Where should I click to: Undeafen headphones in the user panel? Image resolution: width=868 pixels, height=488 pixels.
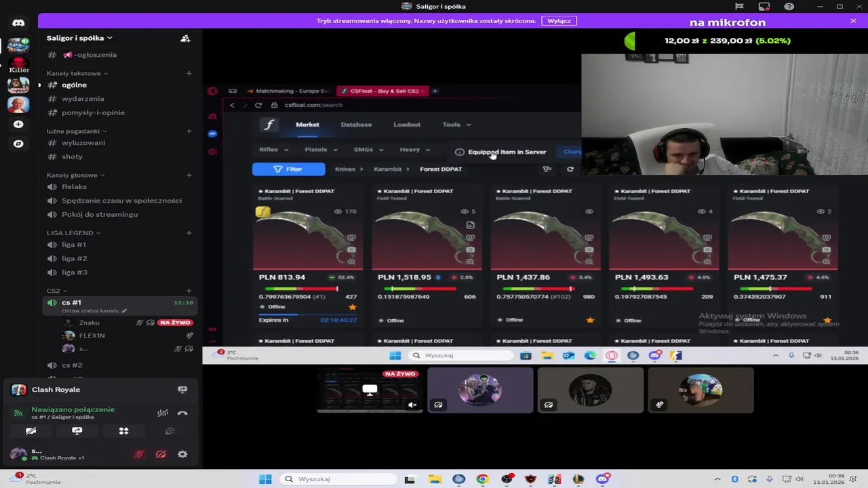click(x=161, y=455)
